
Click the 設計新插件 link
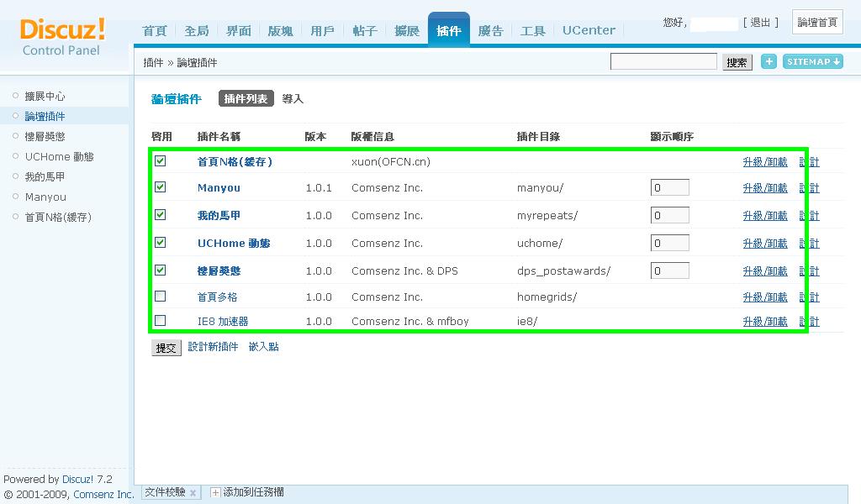(x=213, y=347)
